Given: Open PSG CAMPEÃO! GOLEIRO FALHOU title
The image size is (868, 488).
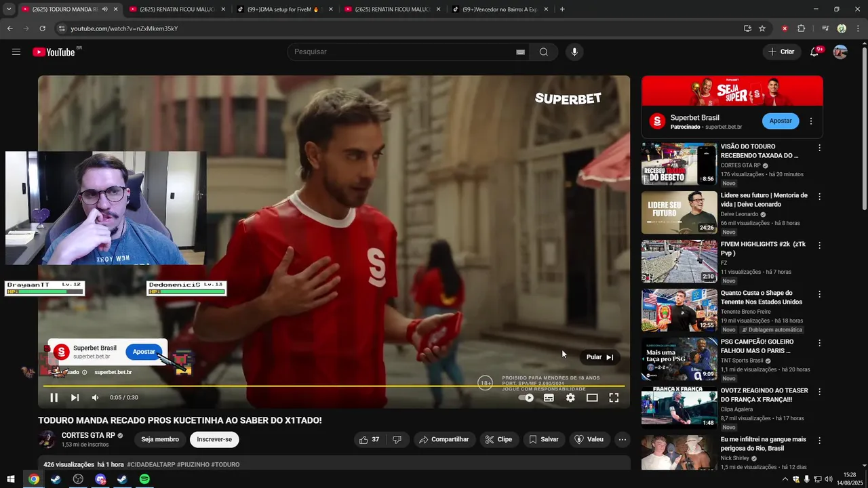Looking at the screenshot, I should tap(758, 346).
